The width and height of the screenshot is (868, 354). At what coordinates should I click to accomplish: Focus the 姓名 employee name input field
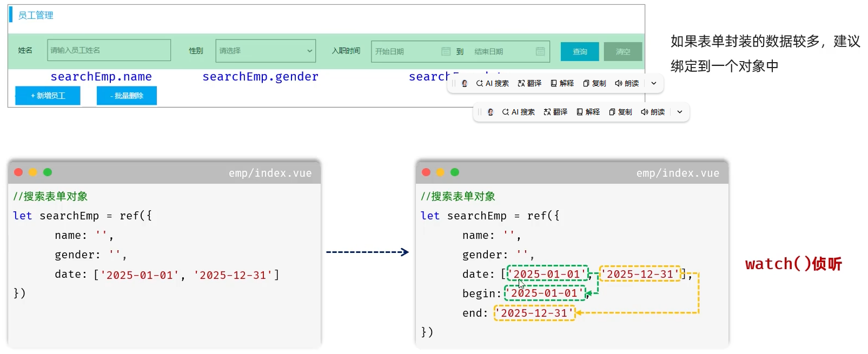tap(109, 50)
